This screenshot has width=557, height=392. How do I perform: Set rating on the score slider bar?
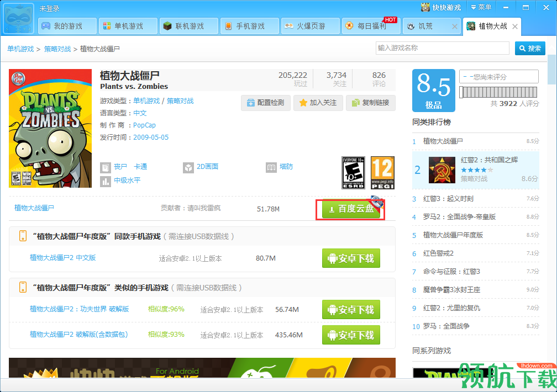click(498, 92)
